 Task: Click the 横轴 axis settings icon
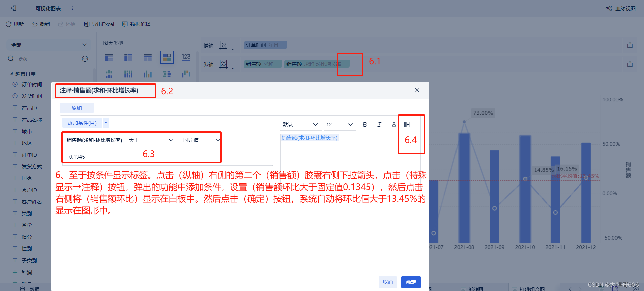click(x=223, y=45)
